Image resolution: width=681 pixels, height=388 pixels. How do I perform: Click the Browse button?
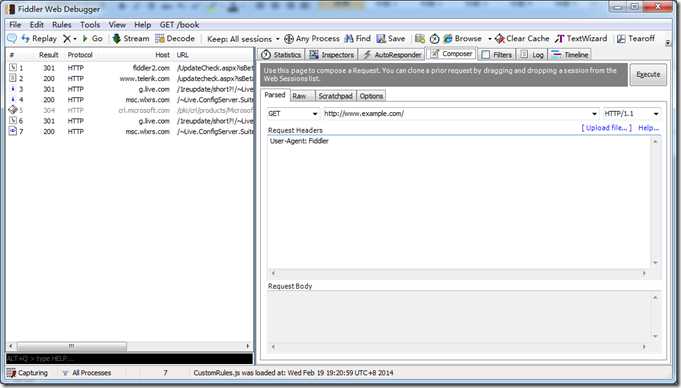(463, 39)
